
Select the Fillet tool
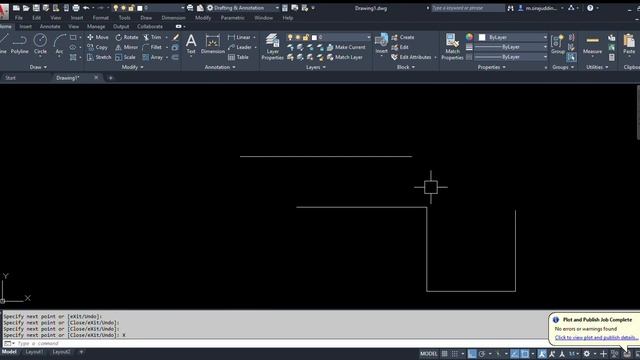point(152,47)
